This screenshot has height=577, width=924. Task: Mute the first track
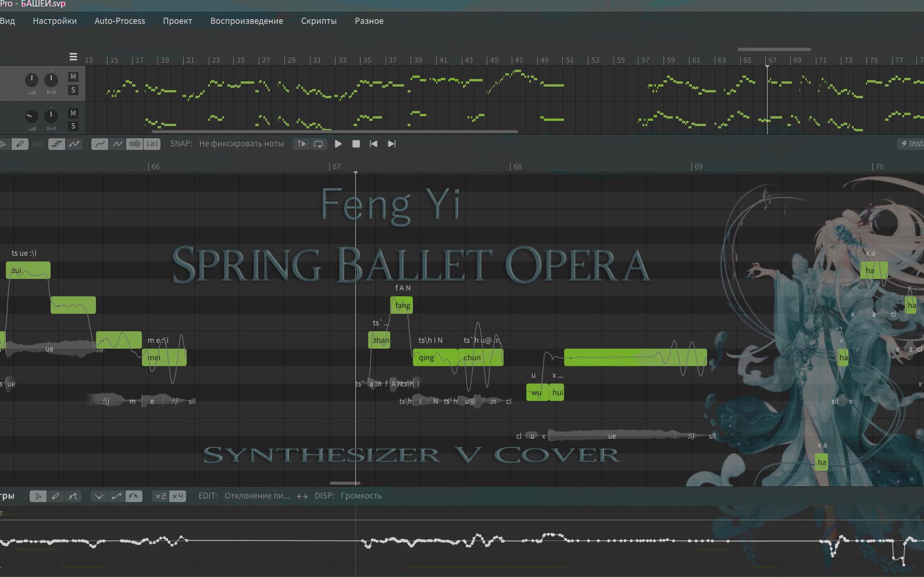point(73,77)
